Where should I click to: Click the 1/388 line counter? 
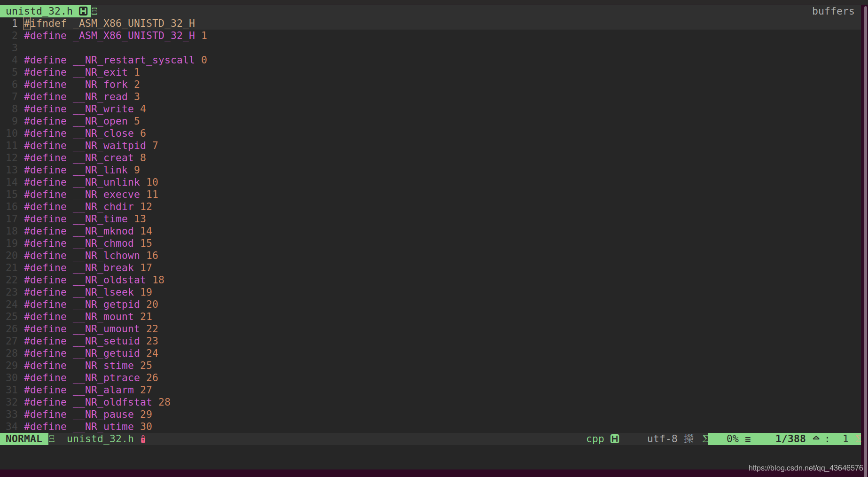(790, 439)
